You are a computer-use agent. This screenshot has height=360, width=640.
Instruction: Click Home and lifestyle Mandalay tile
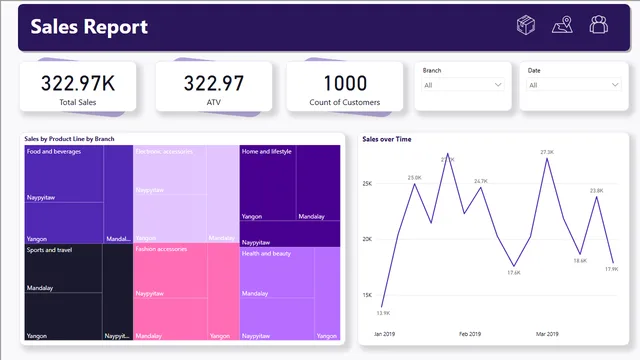coord(318,183)
